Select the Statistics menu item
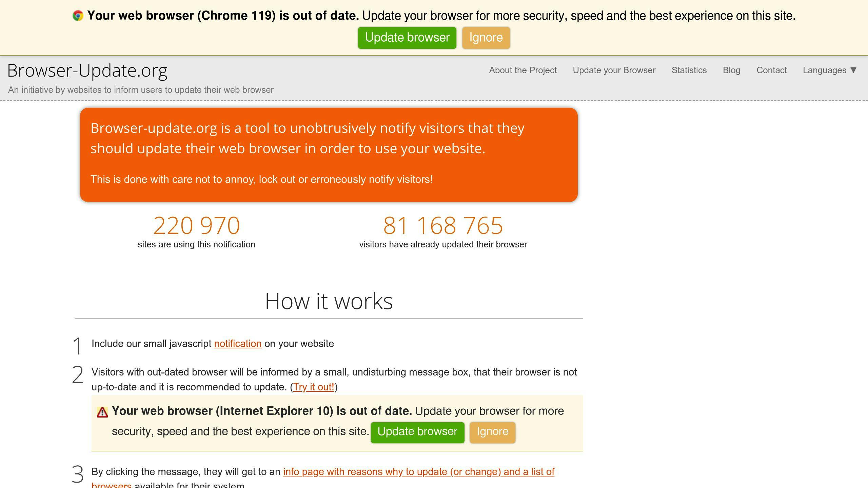Viewport: 868px width, 488px height. [x=688, y=70]
